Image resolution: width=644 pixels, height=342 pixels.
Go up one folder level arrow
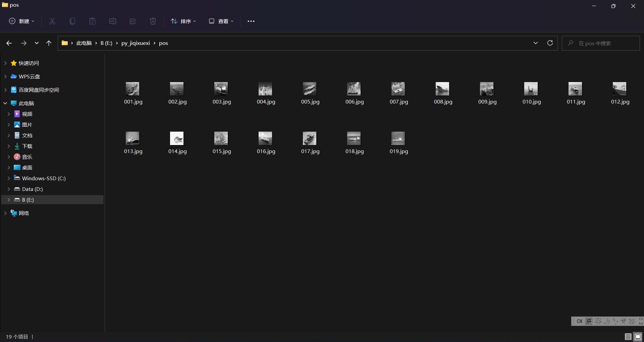[x=49, y=43]
